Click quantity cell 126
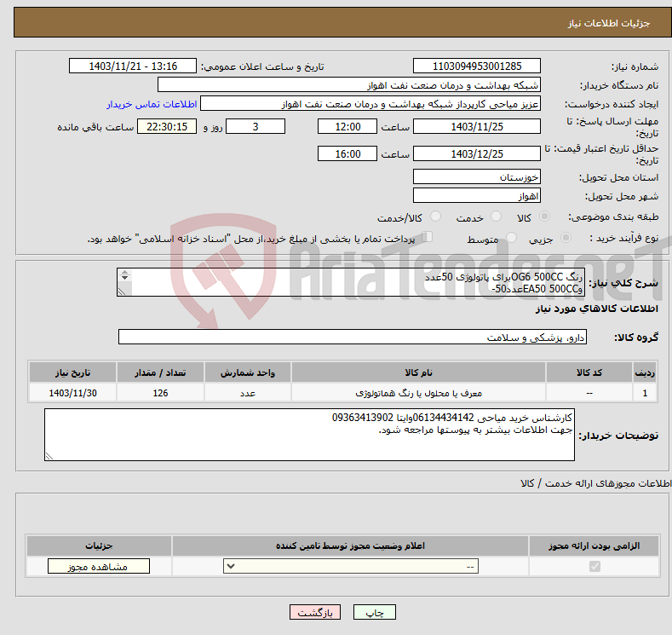 160,393
